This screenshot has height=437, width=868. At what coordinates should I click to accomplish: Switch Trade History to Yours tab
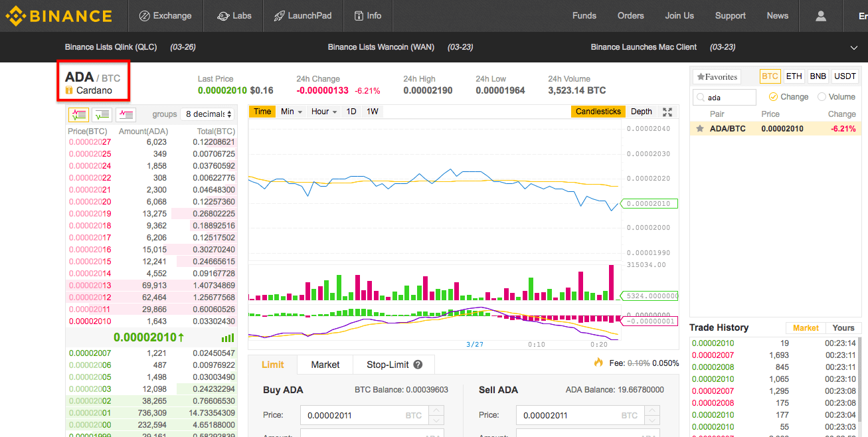[x=843, y=328]
